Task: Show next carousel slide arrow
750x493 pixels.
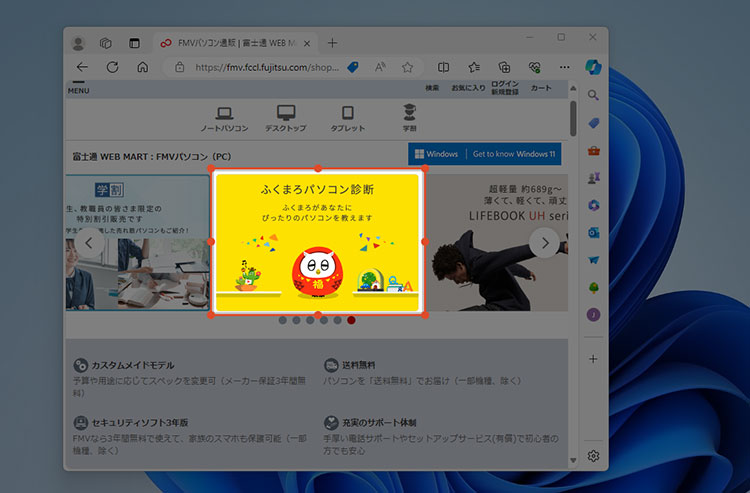Action: (544, 242)
